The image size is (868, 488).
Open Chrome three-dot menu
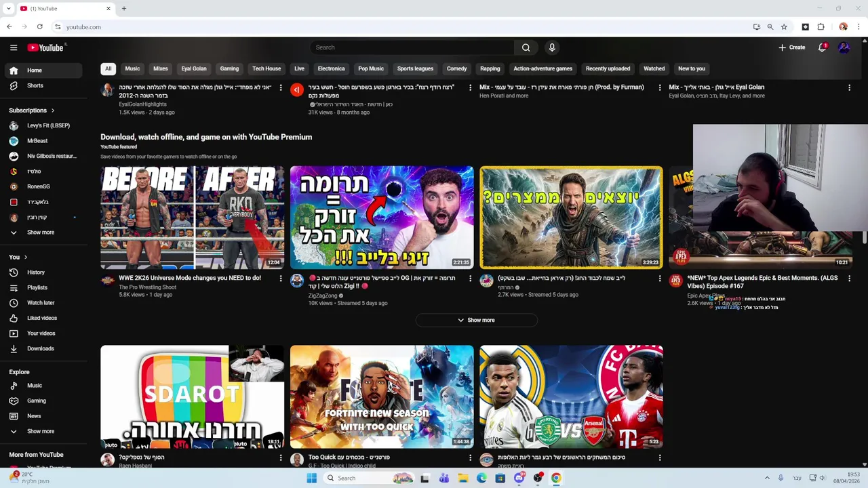click(859, 27)
